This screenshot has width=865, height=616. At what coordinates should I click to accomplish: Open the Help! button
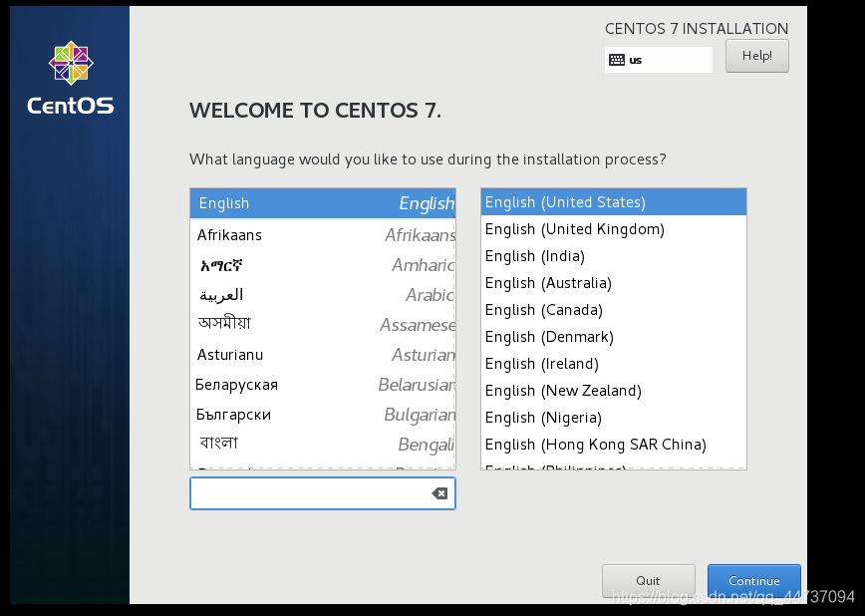pyautogui.click(x=757, y=56)
